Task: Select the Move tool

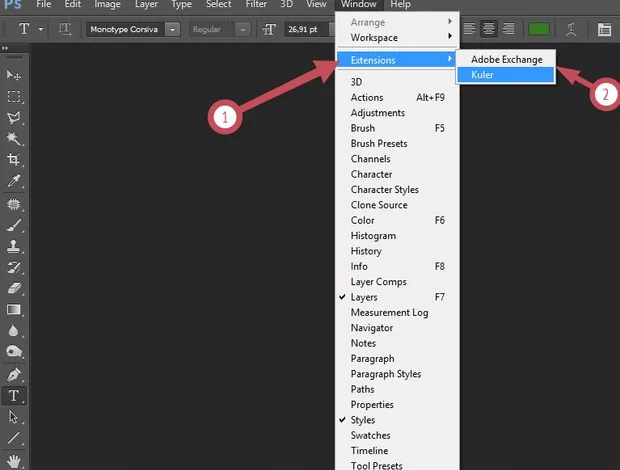Action: 14,75
